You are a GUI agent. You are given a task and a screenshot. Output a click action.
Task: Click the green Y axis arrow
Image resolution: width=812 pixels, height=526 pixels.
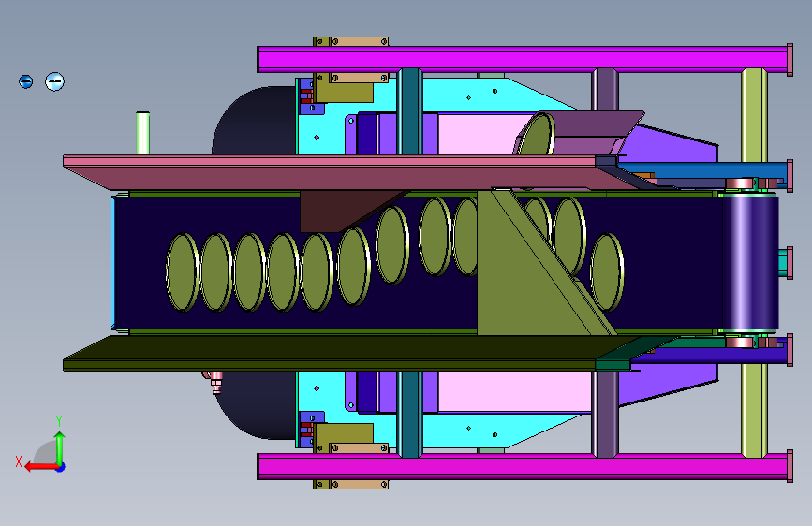(x=60, y=448)
